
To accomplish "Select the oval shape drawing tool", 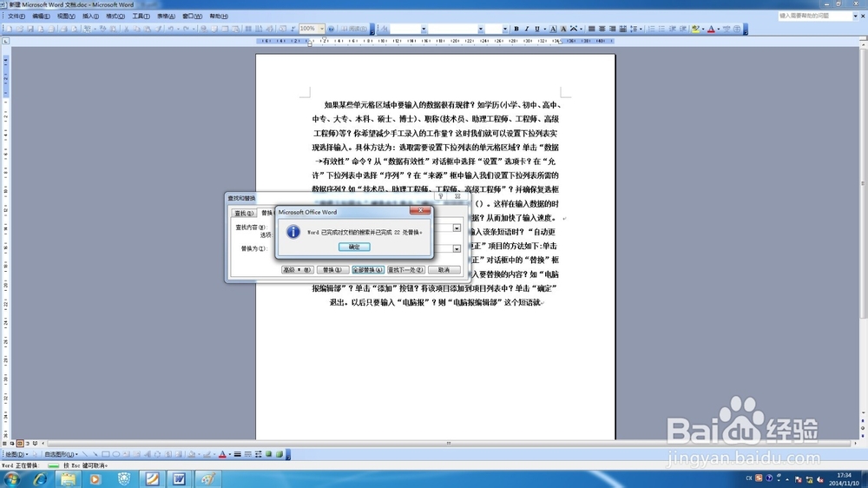I will coord(116,454).
